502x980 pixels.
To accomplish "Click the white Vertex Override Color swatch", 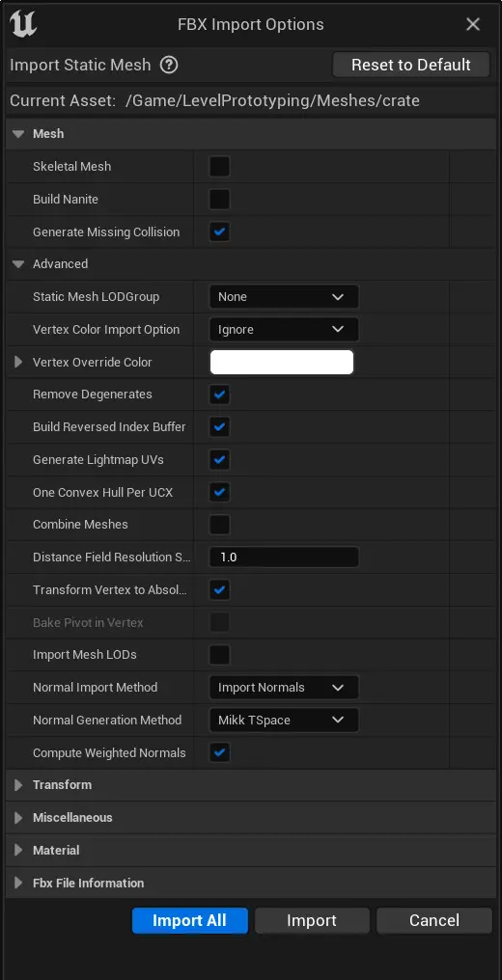I will click(282, 362).
